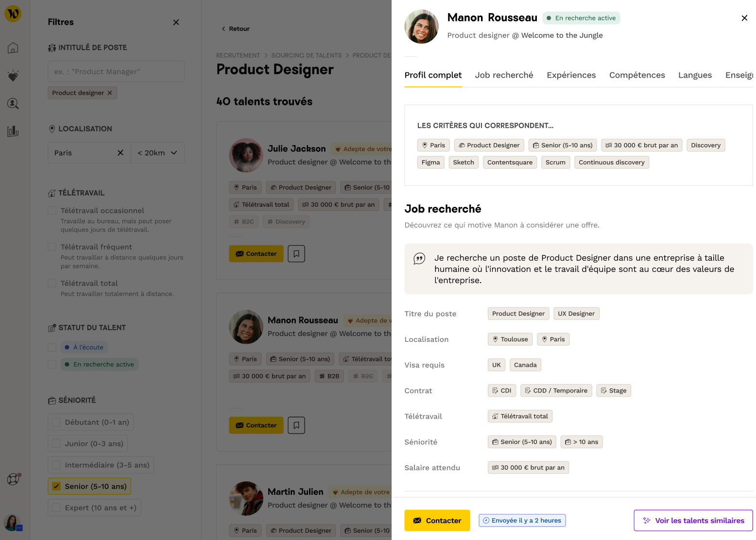
Task: Open the heart favorites sidebar icon
Action: (x=13, y=76)
